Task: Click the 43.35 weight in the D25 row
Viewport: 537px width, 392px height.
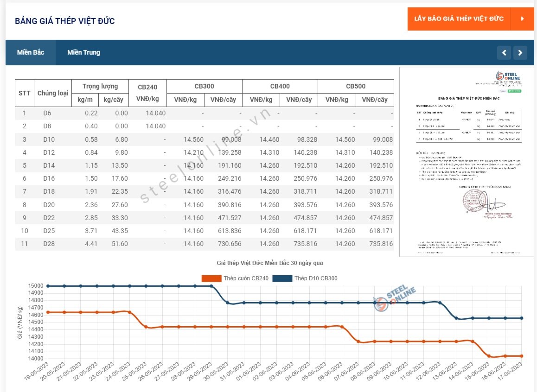Action: [120, 231]
